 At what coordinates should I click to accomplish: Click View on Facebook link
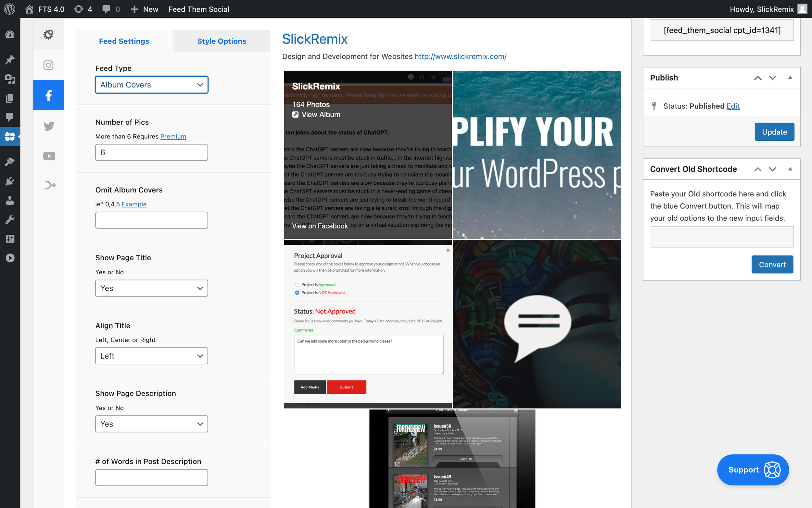[x=320, y=226]
